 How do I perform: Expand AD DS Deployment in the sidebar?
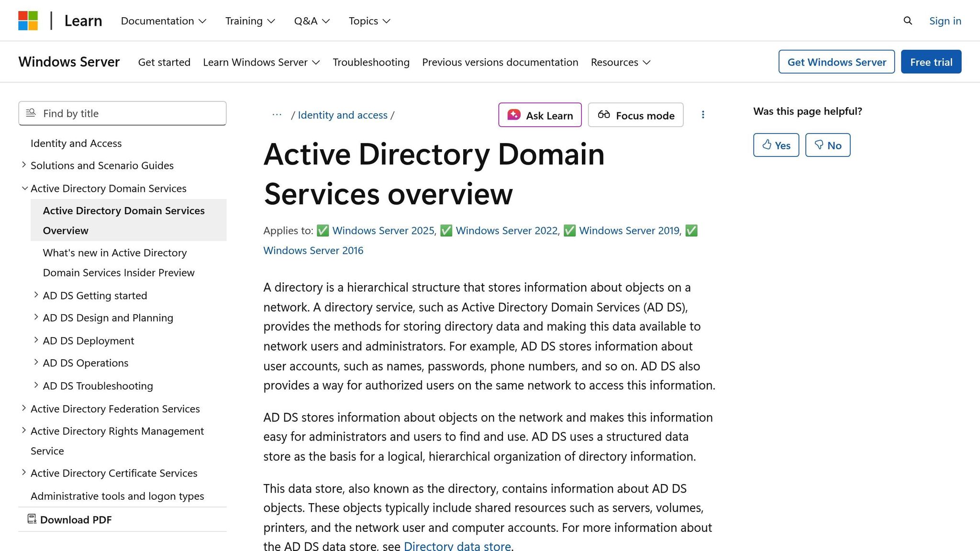point(36,340)
